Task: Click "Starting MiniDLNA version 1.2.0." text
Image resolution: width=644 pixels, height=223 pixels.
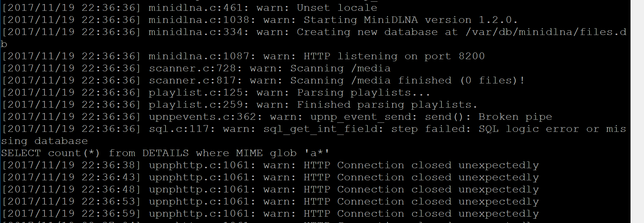Action: click(x=410, y=20)
